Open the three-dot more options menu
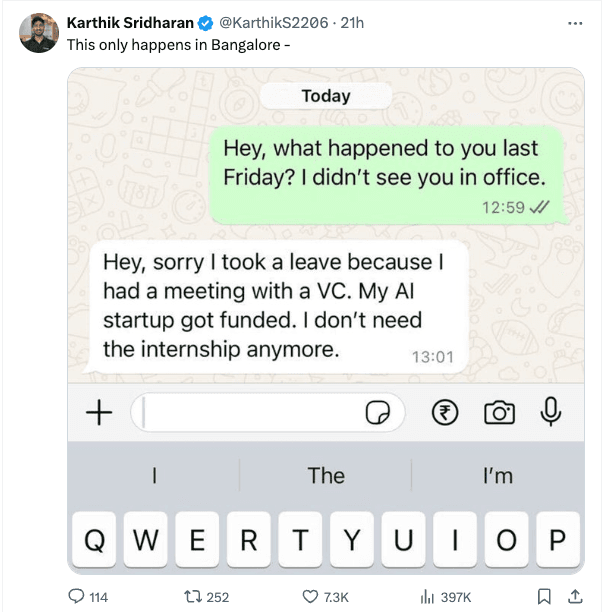This screenshot has width=607, height=612. point(574,22)
